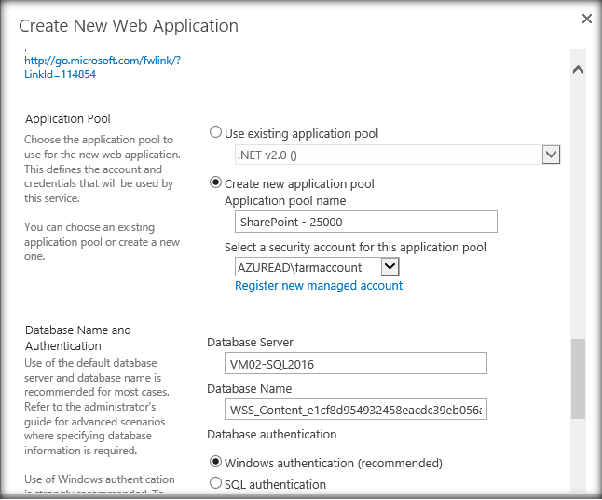602x500 pixels.
Task: Click the Select a security account label
Action: 355,247
